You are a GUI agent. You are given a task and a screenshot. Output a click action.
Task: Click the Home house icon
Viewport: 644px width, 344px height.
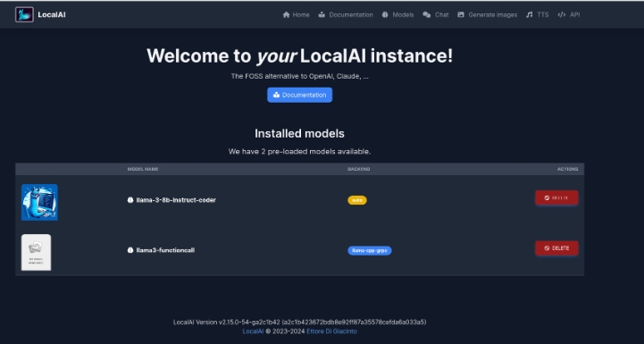coord(286,15)
